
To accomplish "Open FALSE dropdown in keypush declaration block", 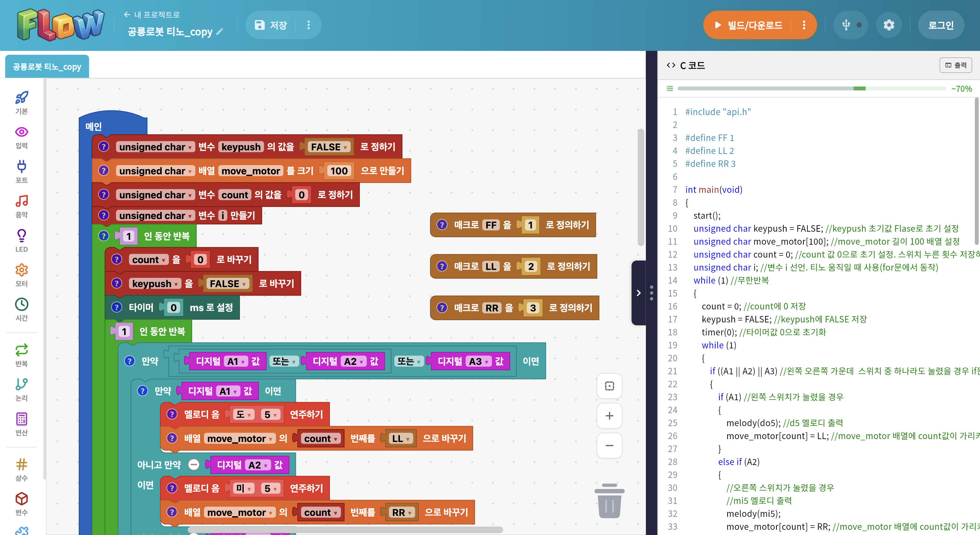I will tap(329, 147).
